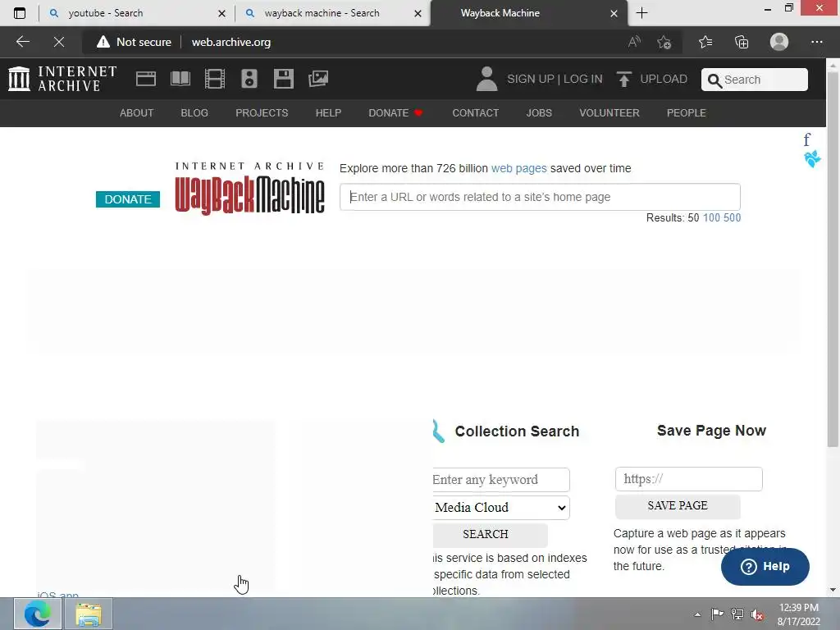The height and width of the screenshot is (630, 840).
Task: Open the Video film strip icon
Action: [215, 79]
